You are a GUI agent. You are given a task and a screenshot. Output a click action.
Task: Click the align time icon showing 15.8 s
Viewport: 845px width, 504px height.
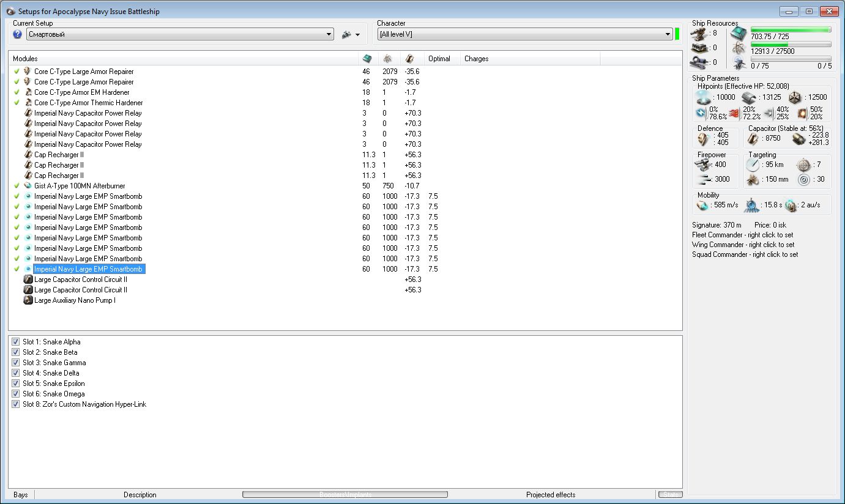(751, 206)
